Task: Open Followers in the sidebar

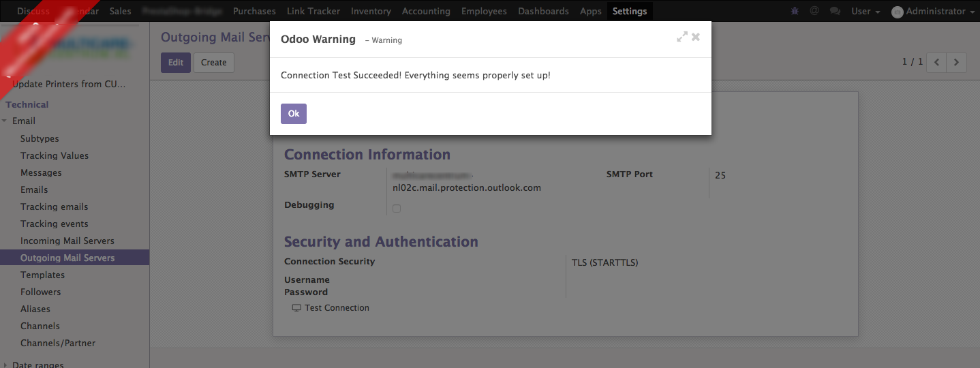Action: click(40, 292)
